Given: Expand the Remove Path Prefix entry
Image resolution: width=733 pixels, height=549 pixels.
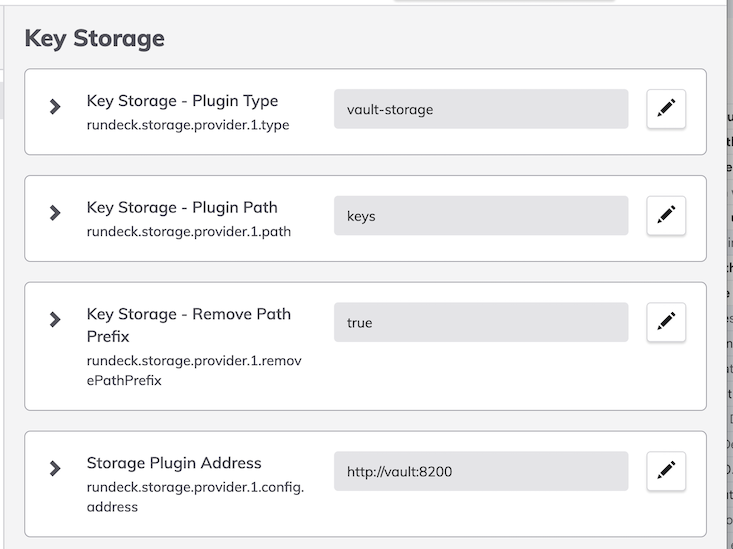Looking at the screenshot, I should point(55,319).
